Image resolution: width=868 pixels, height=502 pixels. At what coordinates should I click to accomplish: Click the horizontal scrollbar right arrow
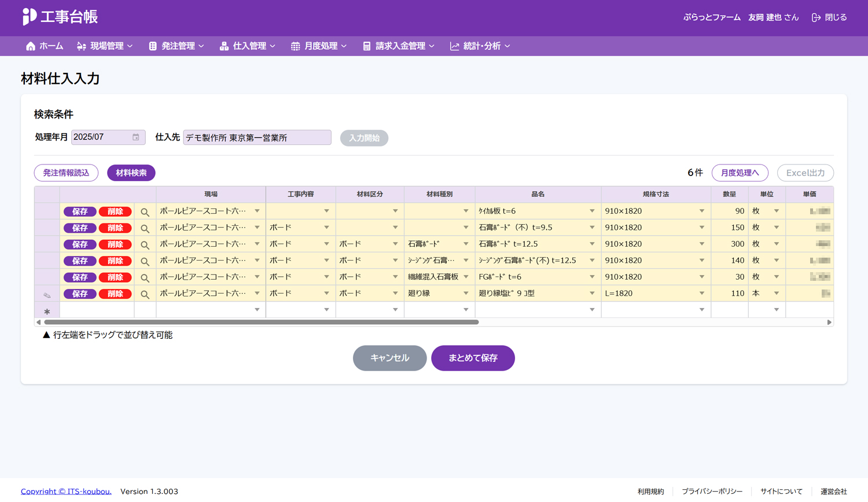829,322
